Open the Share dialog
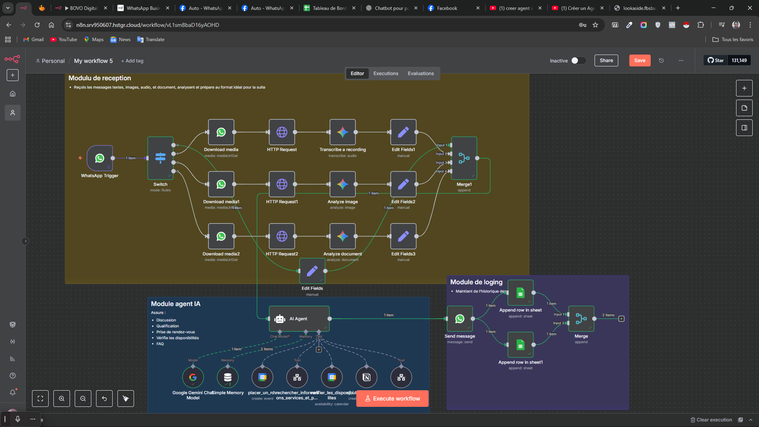Viewport: 759px width, 427px height. pos(606,60)
